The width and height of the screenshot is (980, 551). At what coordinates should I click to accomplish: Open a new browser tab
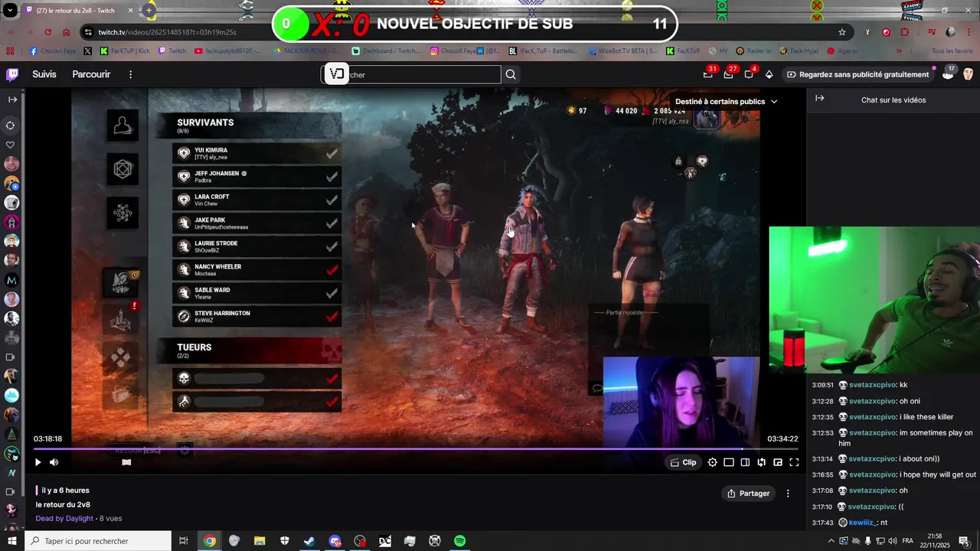point(149,10)
